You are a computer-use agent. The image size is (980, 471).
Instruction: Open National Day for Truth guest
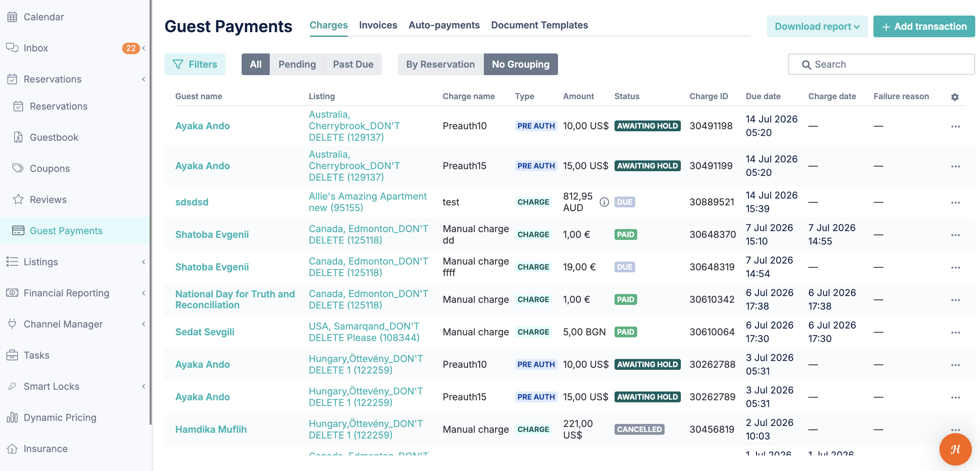coord(235,299)
